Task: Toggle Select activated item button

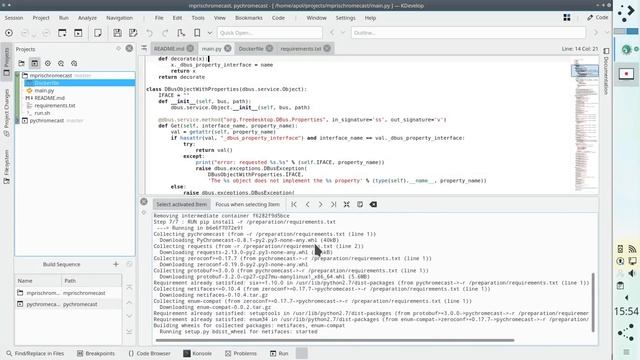Action: click(182, 204)
